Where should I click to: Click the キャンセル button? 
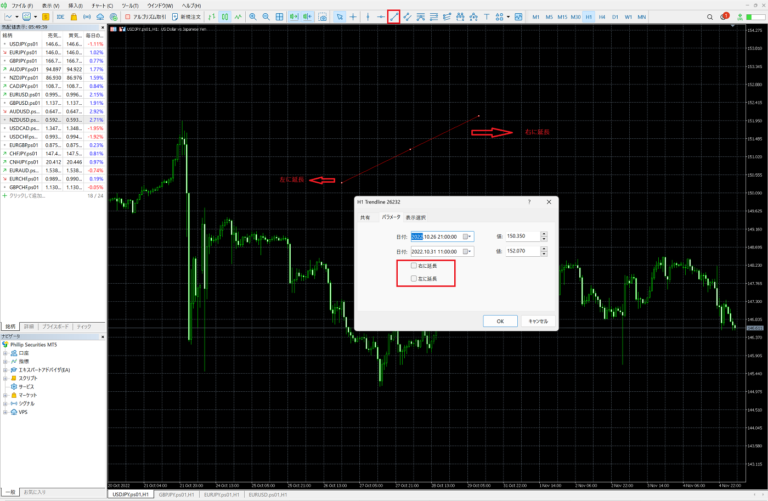[x=536, y=321]
